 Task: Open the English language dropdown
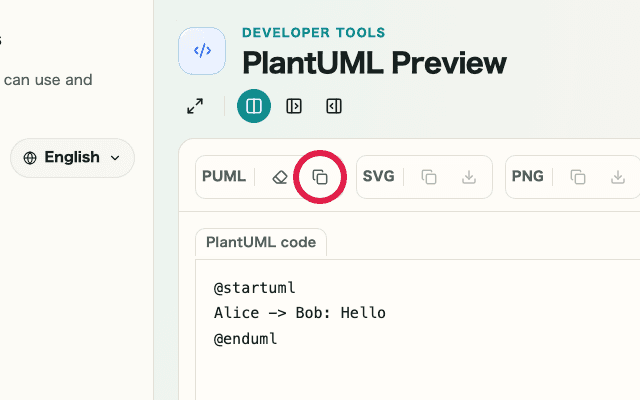pyautogui.click(x=72, y=158)
